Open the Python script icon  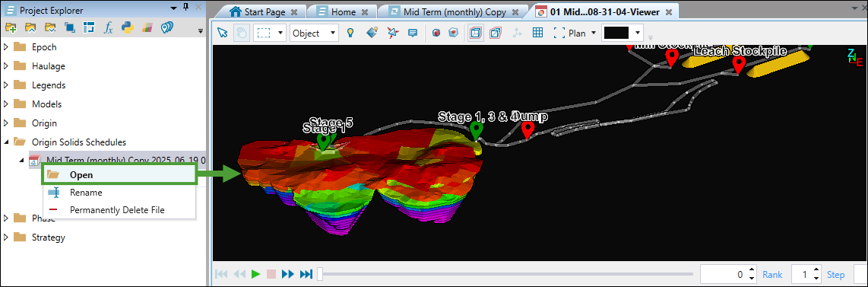click(x=128, y=27)
